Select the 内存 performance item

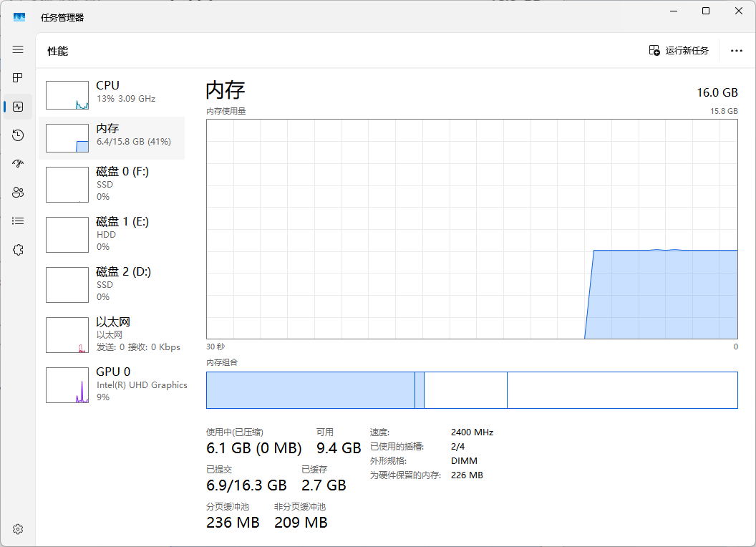[112, 137]
